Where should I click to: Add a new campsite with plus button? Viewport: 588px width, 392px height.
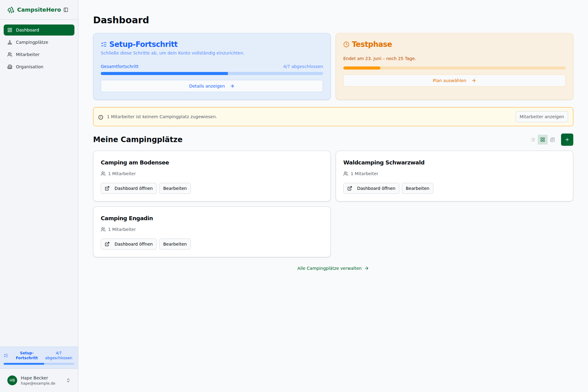pyautogui.click(x=567, y=140)
